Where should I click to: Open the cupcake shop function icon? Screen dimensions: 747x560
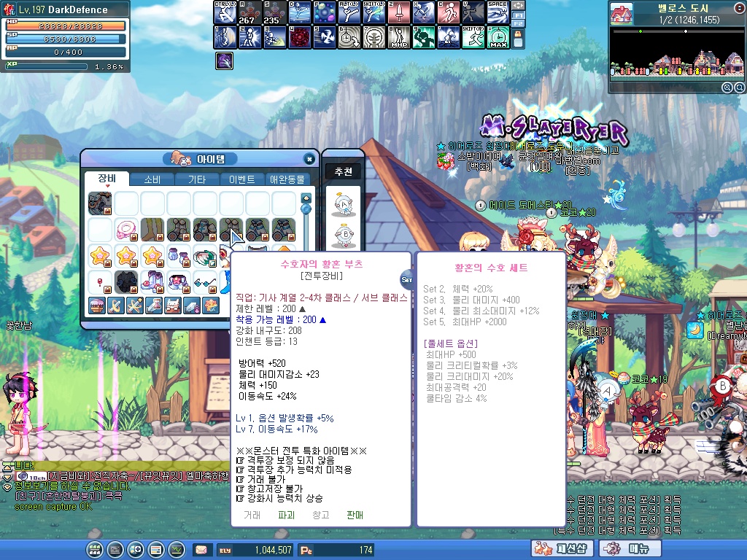click(97, 306)
